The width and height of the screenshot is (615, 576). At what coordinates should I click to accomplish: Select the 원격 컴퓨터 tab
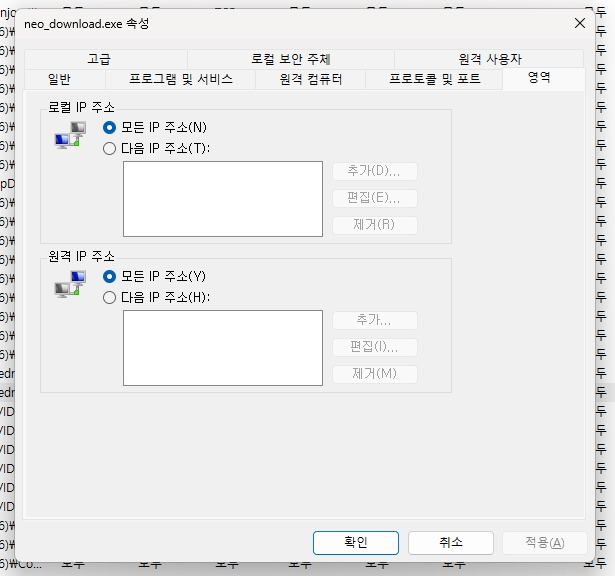coord(311,79)
